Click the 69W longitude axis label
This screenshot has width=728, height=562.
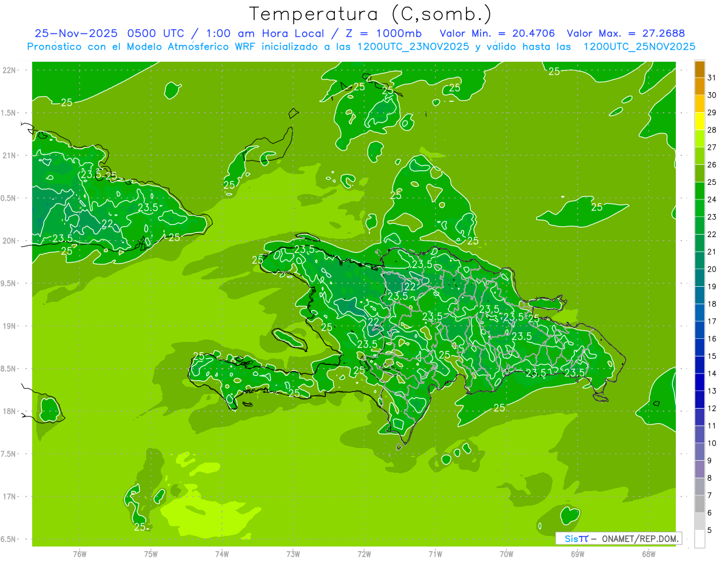point(578,554)
